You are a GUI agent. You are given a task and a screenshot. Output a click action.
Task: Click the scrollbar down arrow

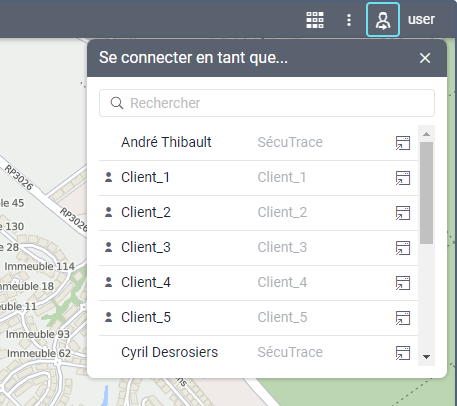426,357
